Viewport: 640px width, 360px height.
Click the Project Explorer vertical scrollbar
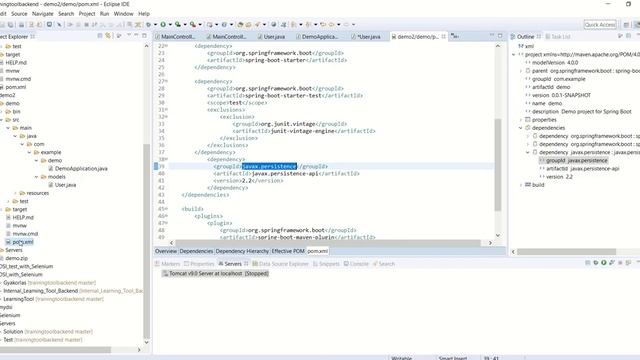point(147,241)
